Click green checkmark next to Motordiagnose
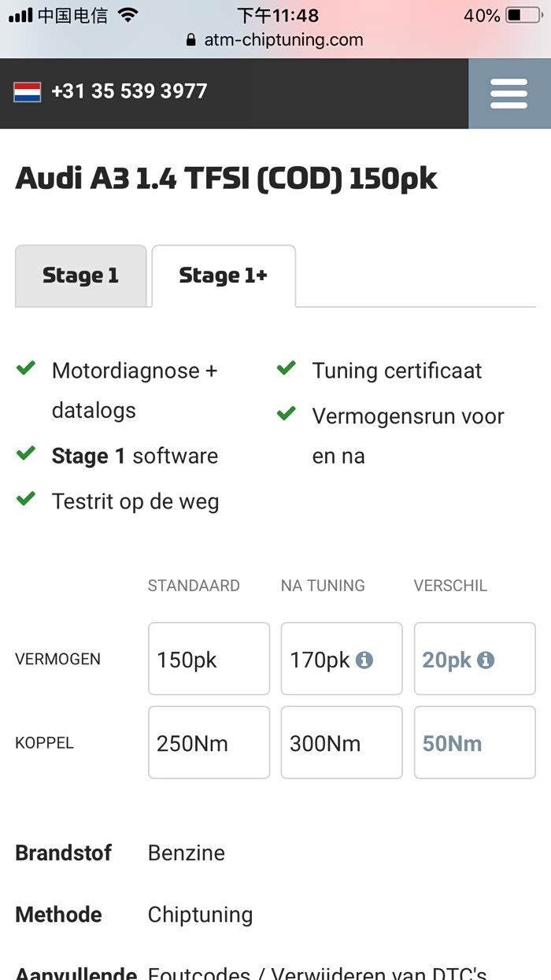 click(x=26, y=368)
